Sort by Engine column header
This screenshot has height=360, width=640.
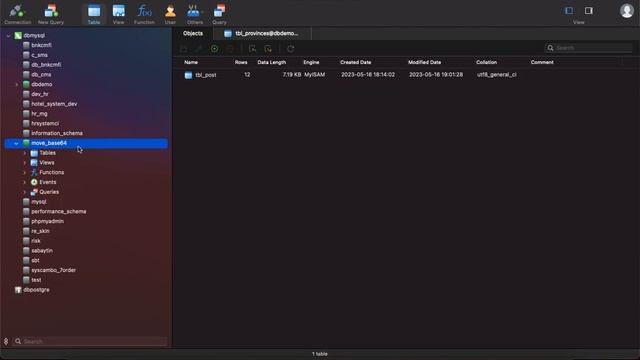coord(311,62)
